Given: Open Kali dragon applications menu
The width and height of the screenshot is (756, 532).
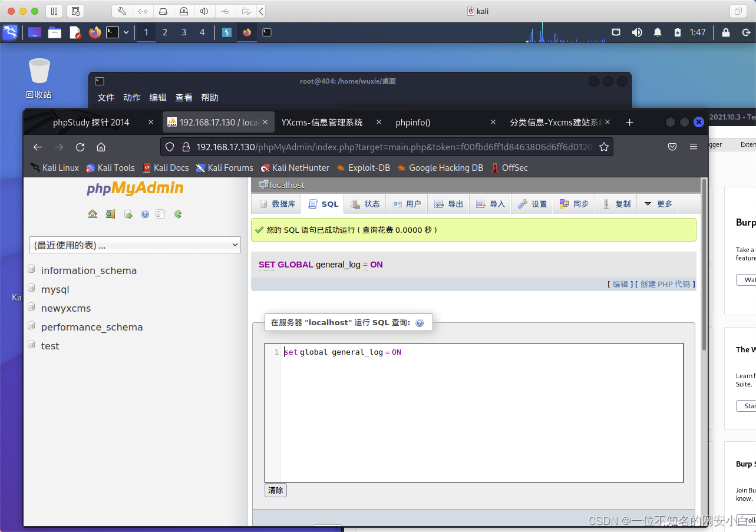Looking at the screenshot, I should (10, 32).
